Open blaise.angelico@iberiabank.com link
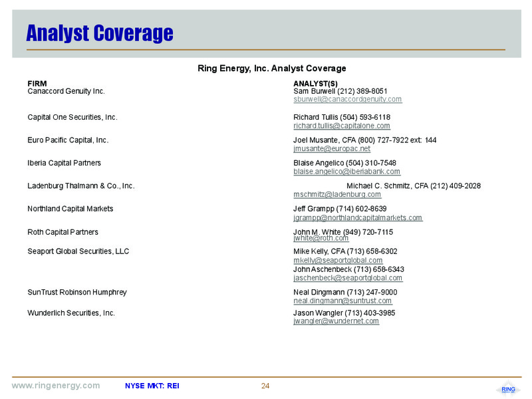 coord(346,172)
